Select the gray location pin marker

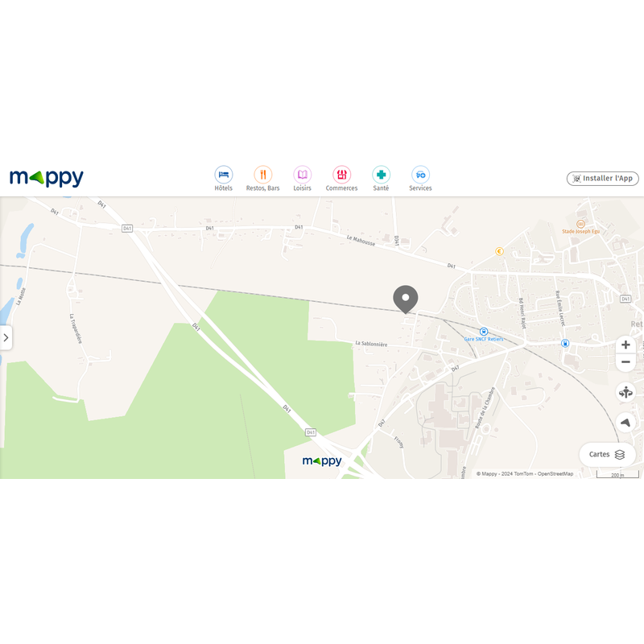point(406,299)
